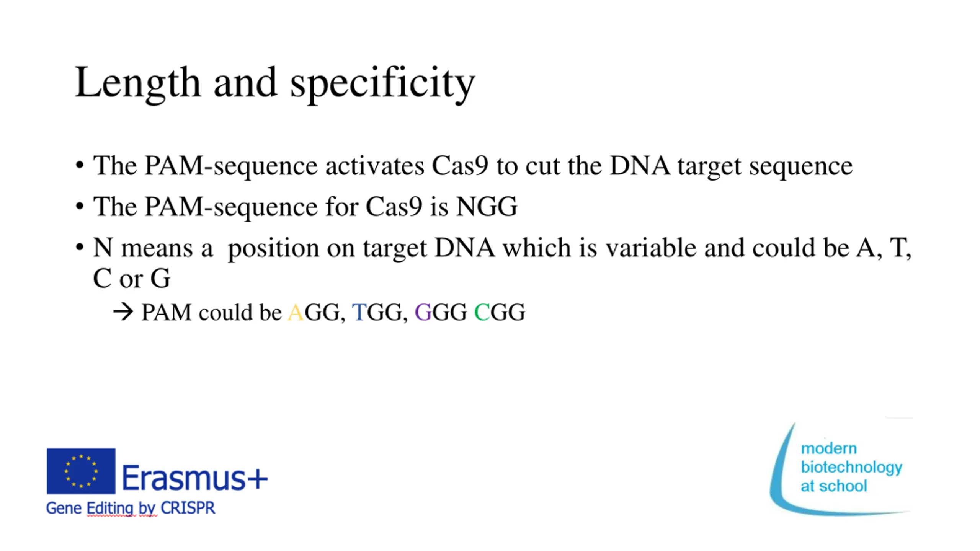
Task: Click the EU flag icon
Action: point(81,471)
